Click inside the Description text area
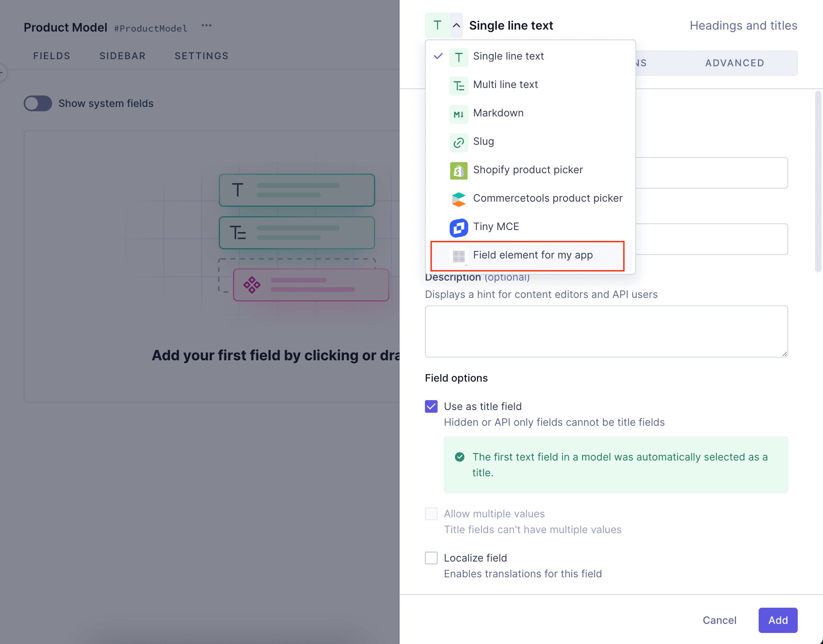 [606, 331]
